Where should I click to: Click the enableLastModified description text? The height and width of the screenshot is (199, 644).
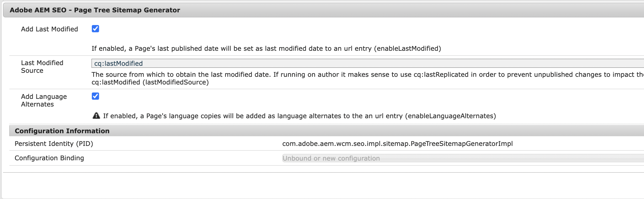(x=266, y=48)
